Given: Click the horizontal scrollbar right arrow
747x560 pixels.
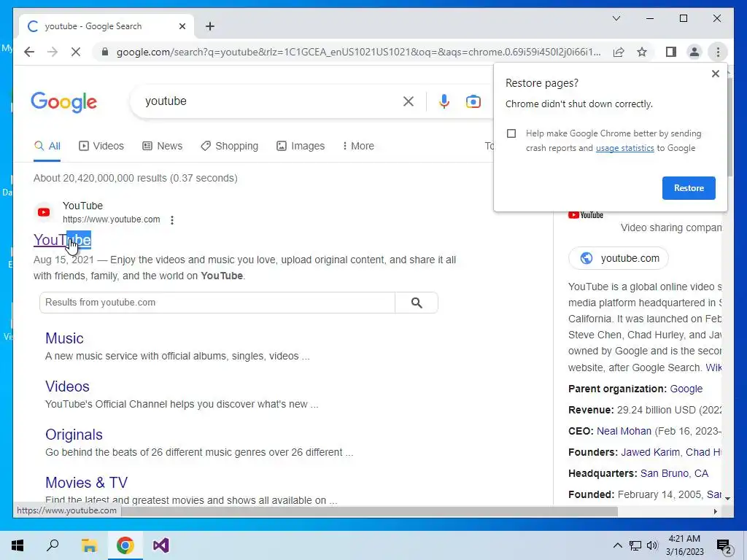Looking at the screenshot, I should click(715, 511).
